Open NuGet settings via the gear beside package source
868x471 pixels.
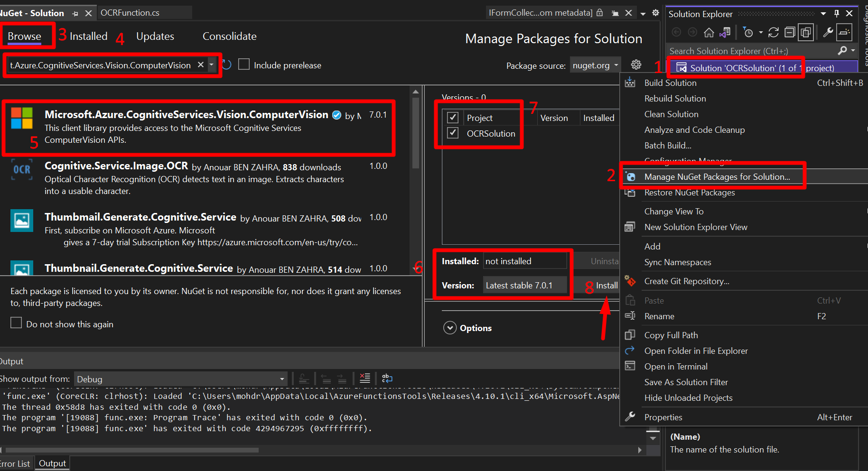coord(636,65)
